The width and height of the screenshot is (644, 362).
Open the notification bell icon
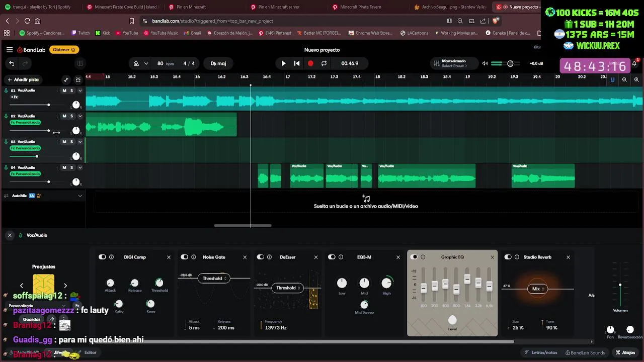click(634, 64)
